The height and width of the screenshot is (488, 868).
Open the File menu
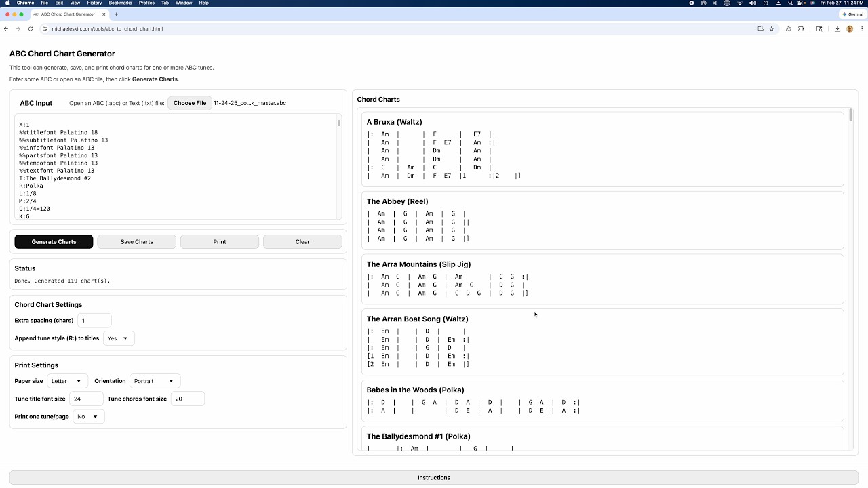[x=44, y=3]
